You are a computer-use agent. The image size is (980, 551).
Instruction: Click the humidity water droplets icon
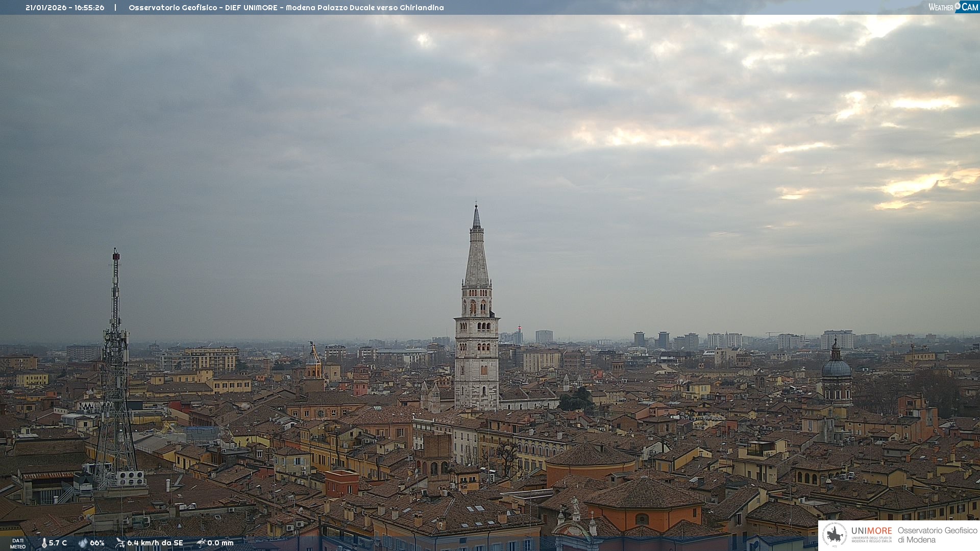[83, 543]
